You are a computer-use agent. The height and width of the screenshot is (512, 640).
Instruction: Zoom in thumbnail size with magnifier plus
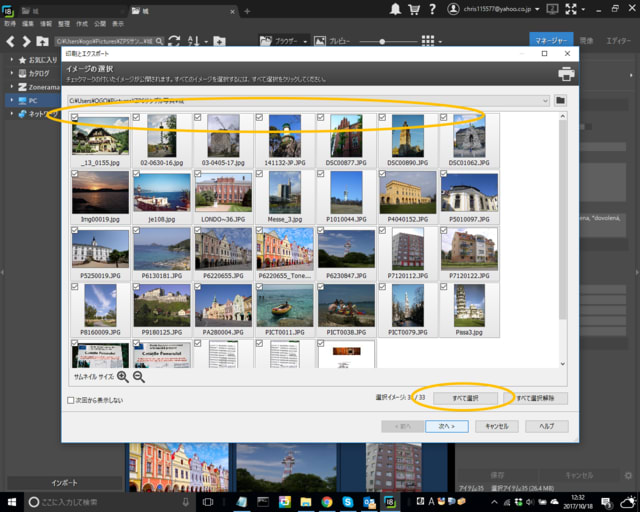[x=122, y=377]
